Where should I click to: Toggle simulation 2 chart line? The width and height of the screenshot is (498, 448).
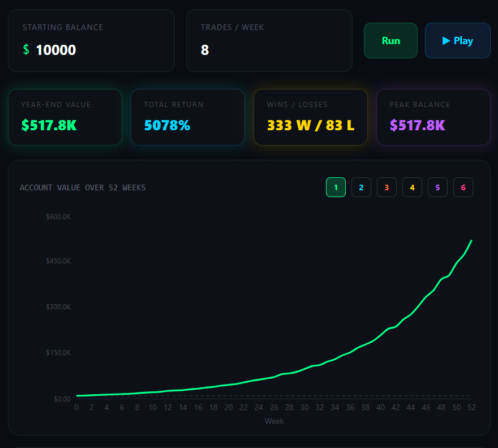361,187
